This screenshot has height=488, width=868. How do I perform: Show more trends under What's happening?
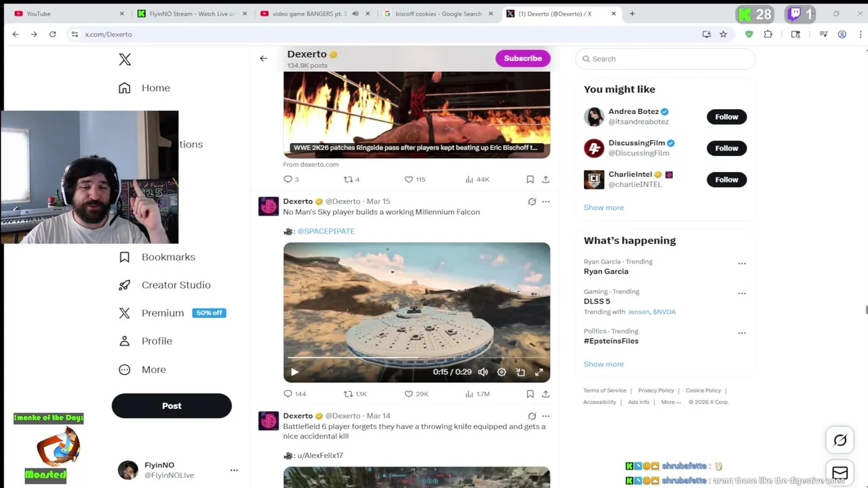tap(604, 364)
